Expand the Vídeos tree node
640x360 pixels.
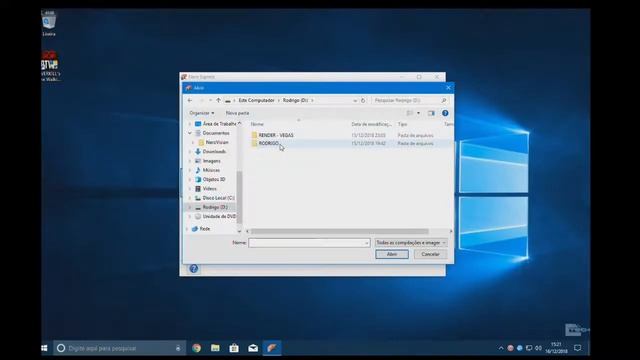pyautogui.click(x=190, y=189)
